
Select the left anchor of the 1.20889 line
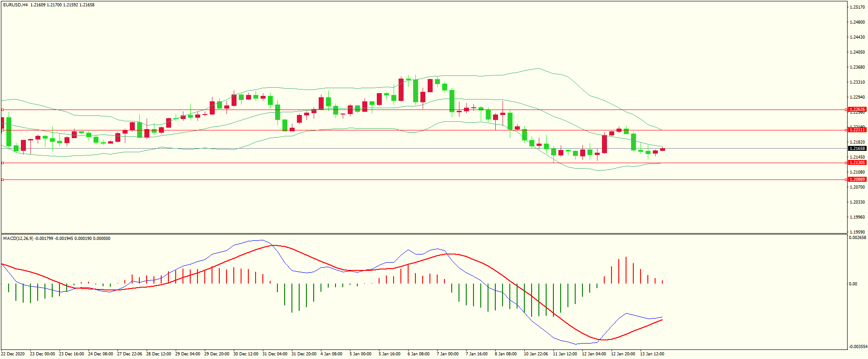2,179
